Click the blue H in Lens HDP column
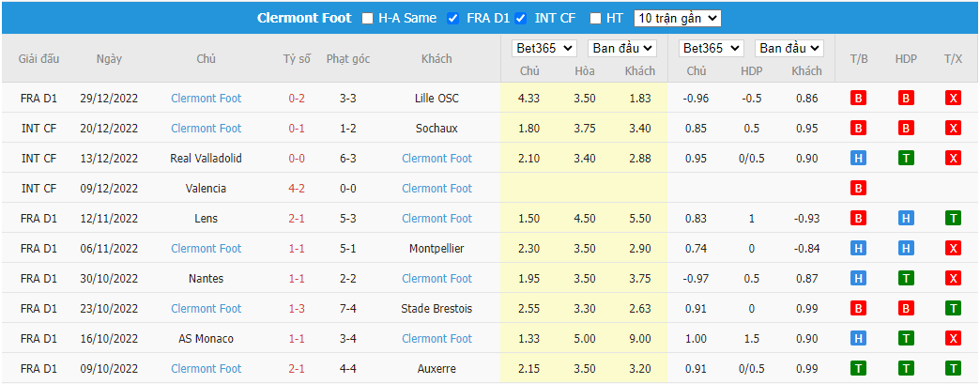This screenshot has height=384, width=980. pos(906,218)
